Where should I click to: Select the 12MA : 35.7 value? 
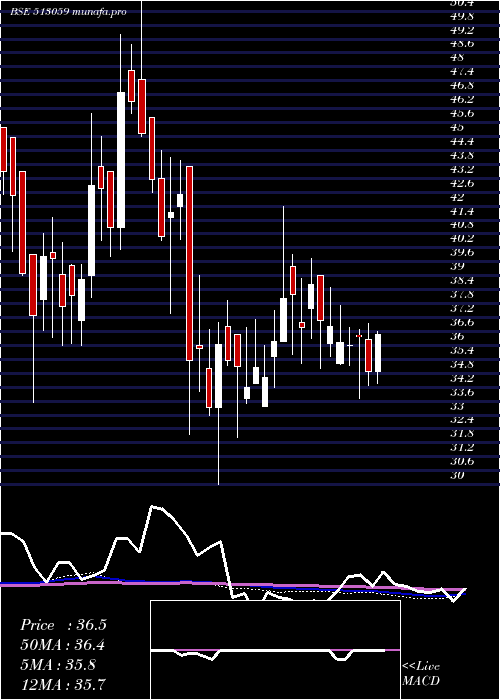[63, 684]
